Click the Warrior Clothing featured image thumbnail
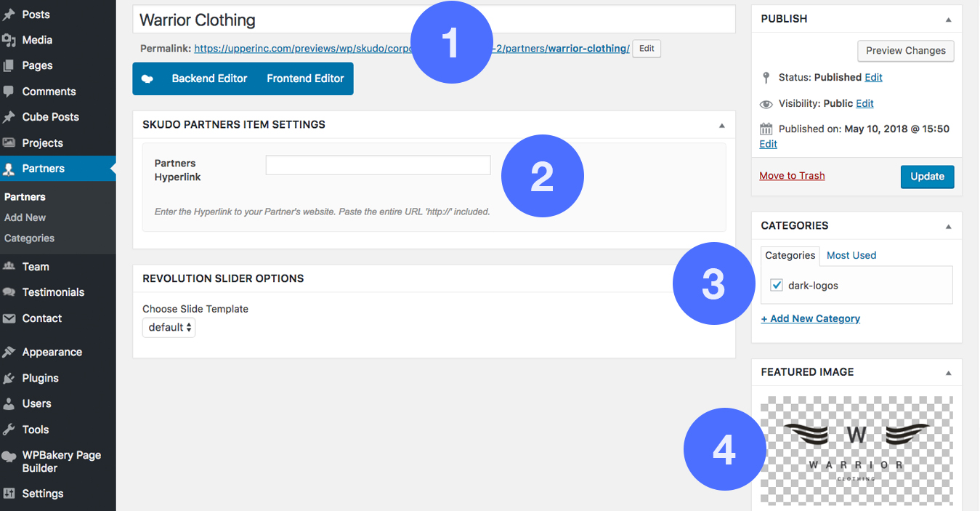Image resolution: width=980 pixels, height=511 pixels. 857,450
